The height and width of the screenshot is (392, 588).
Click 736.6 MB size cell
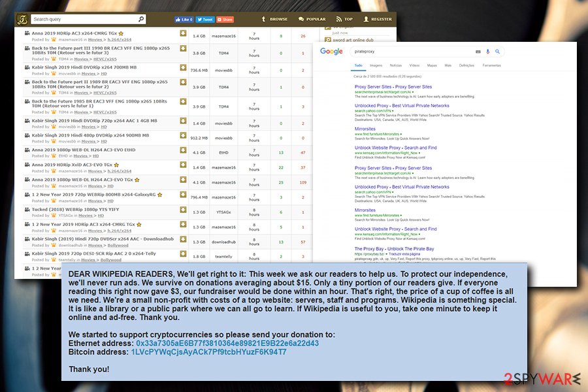point(199,71)
